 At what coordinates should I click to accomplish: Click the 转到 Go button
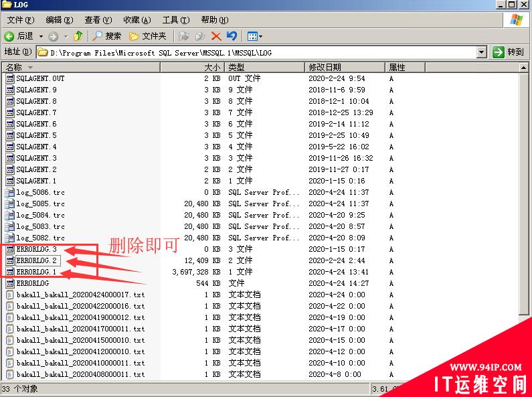coord(509,52)
